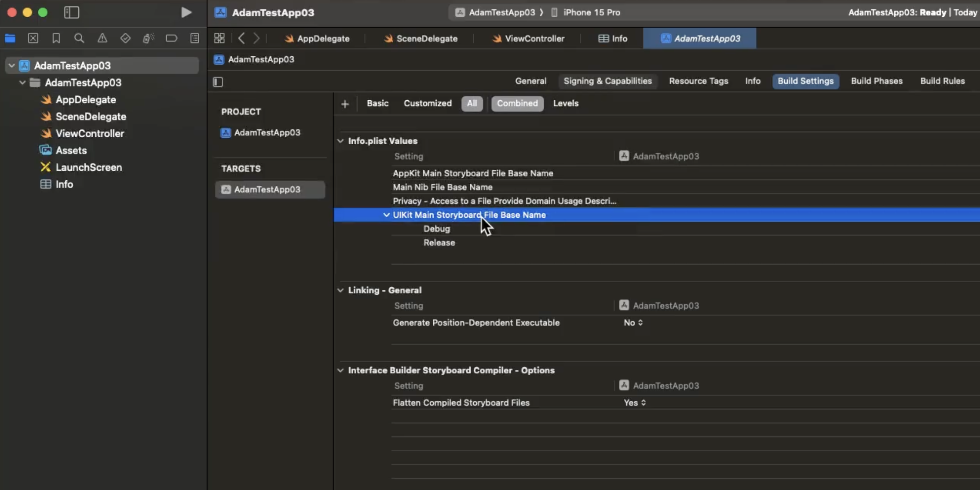The height and width of the screenshot is (490, 980).
Task: Hide the project and targets list
Action: click(x=218, y=82)
